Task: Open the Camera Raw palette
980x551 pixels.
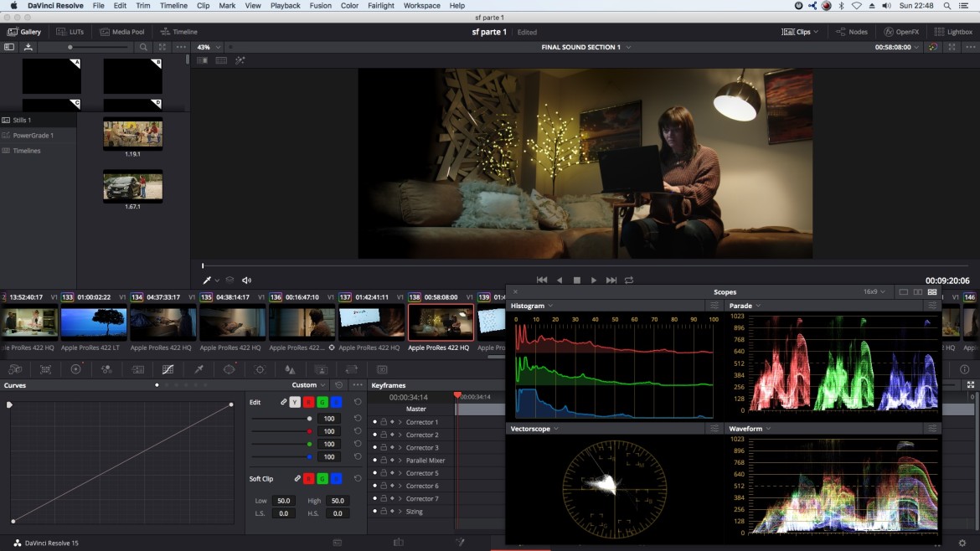Action: coord(15,370)
